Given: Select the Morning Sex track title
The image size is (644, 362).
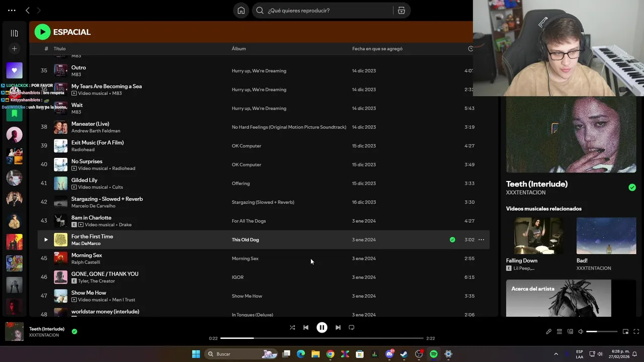Looking at the screenshot, I should [87, 255].
